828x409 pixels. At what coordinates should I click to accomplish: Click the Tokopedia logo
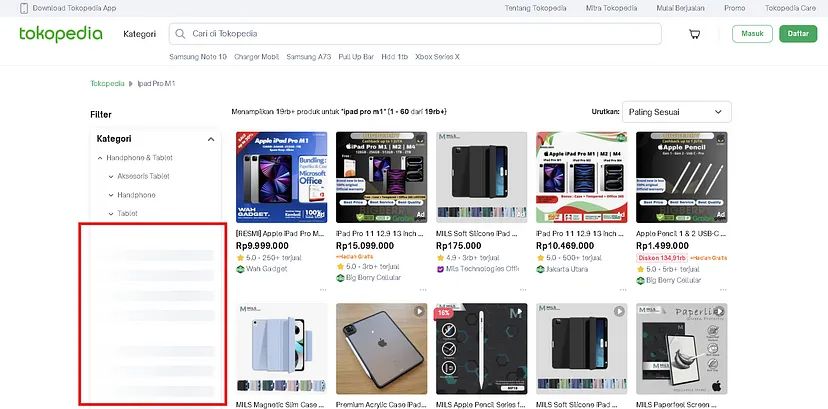(61, 34)
